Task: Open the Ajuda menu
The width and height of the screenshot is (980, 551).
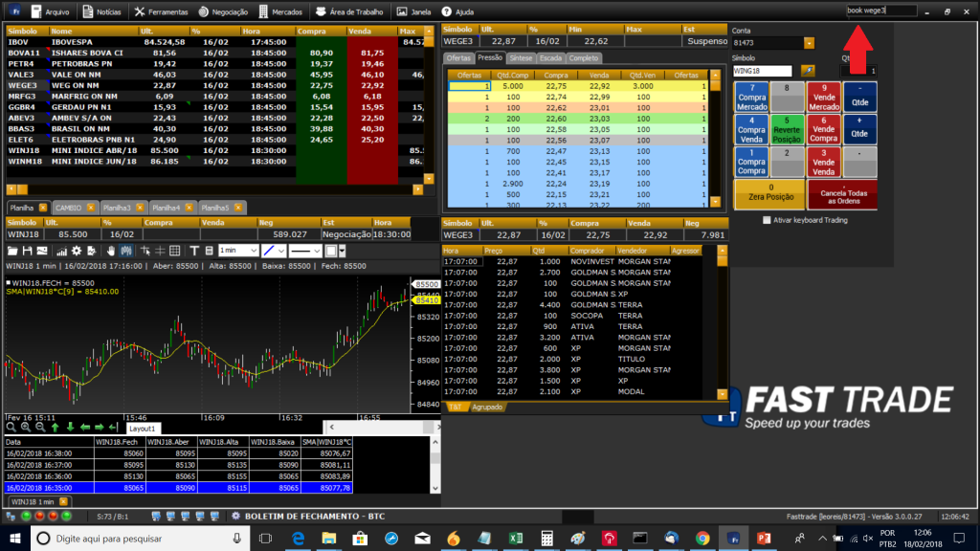Action: (458, 11)
